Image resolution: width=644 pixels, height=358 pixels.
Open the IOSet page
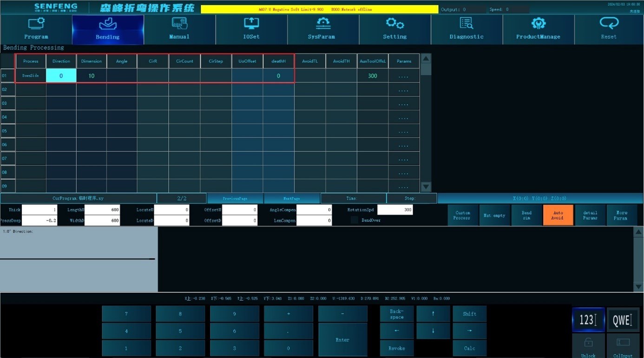click(x=251, y=29)
